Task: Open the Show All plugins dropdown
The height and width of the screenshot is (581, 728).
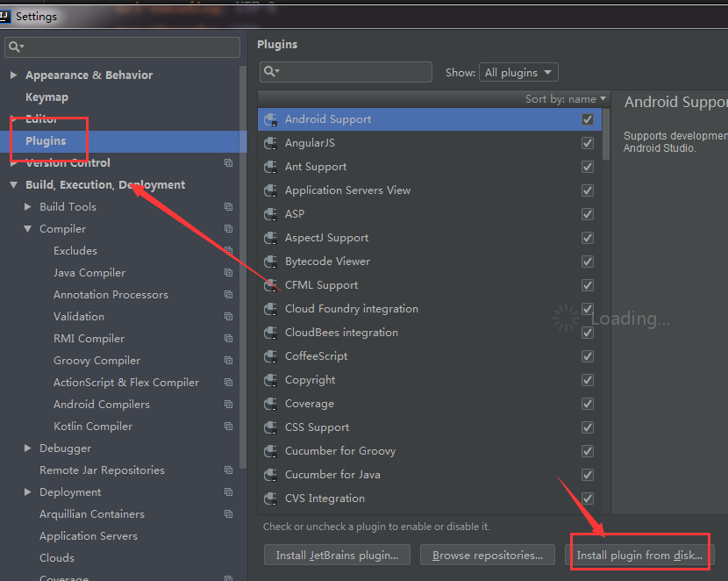Action: pyautogui.click(x=518, y=73)
